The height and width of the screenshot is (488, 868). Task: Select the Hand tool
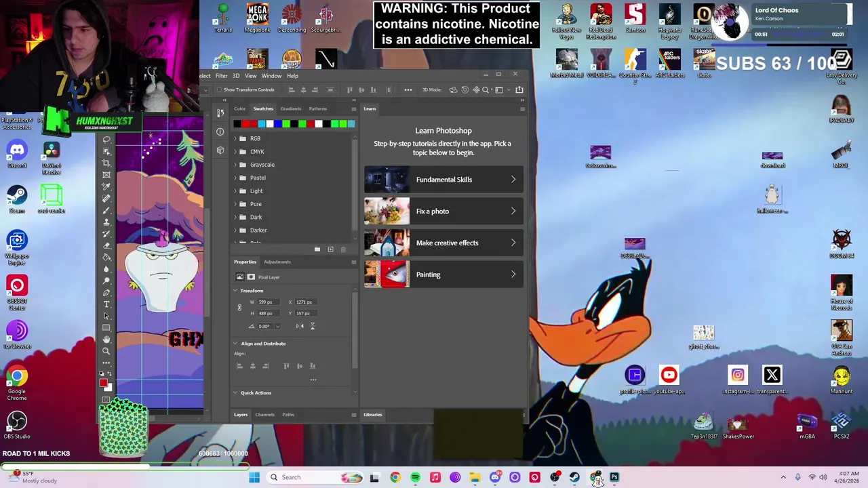coord(106,340)
